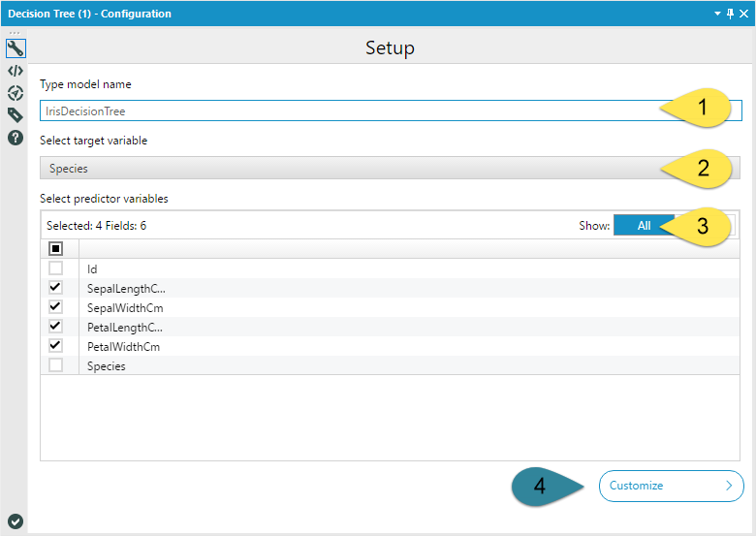This screenshot has height=536, width=756.
Task: Open the Navigation compass icon
Action: 16,93
